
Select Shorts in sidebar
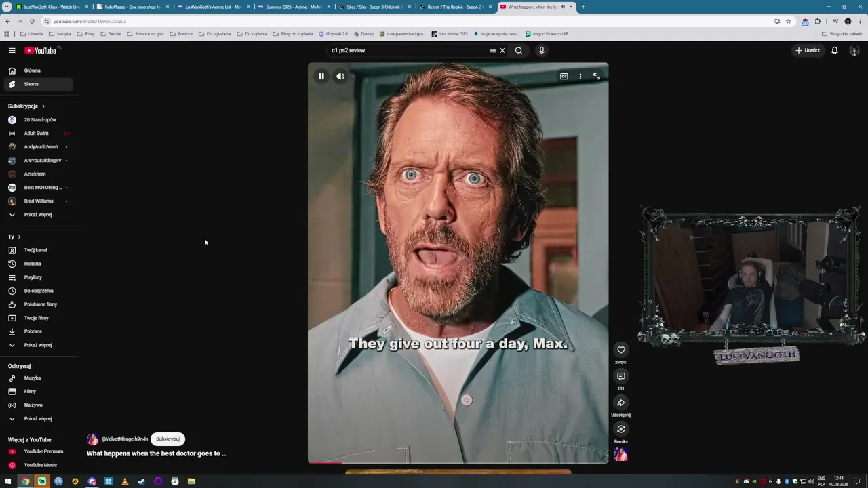click(38, 84)
